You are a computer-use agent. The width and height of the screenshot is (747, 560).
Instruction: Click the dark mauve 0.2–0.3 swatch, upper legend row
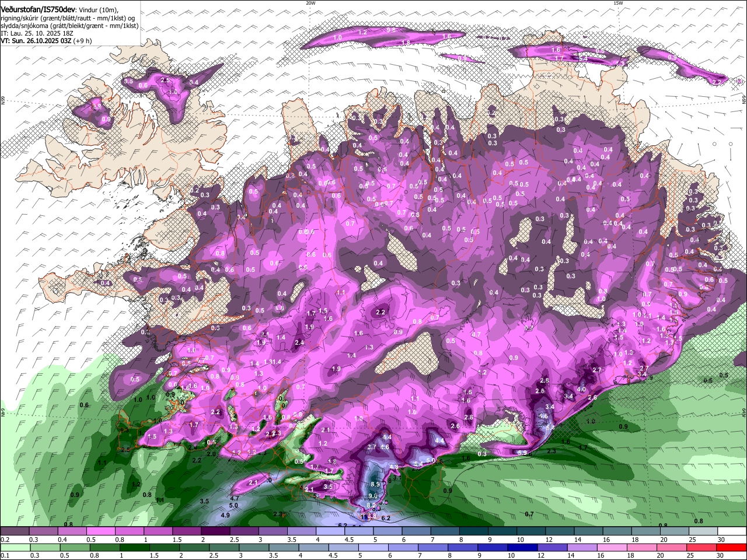(x=15, y=531)
